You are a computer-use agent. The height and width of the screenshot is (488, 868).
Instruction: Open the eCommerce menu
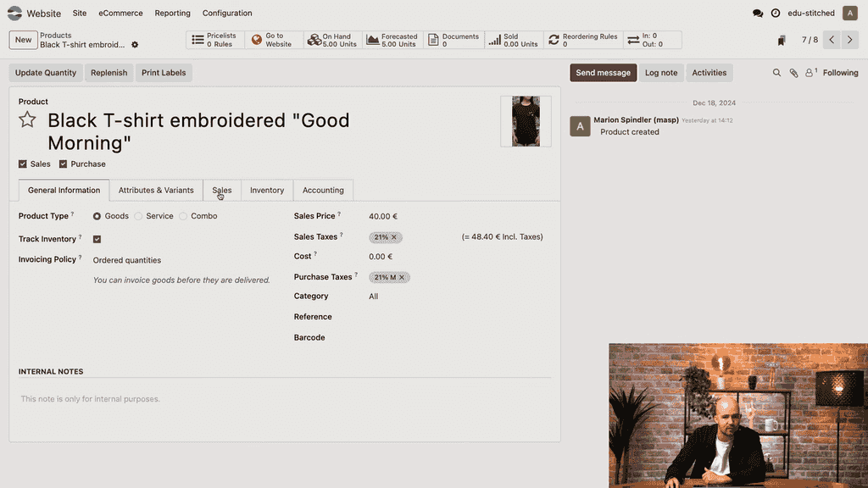click(x=120, y=14)
